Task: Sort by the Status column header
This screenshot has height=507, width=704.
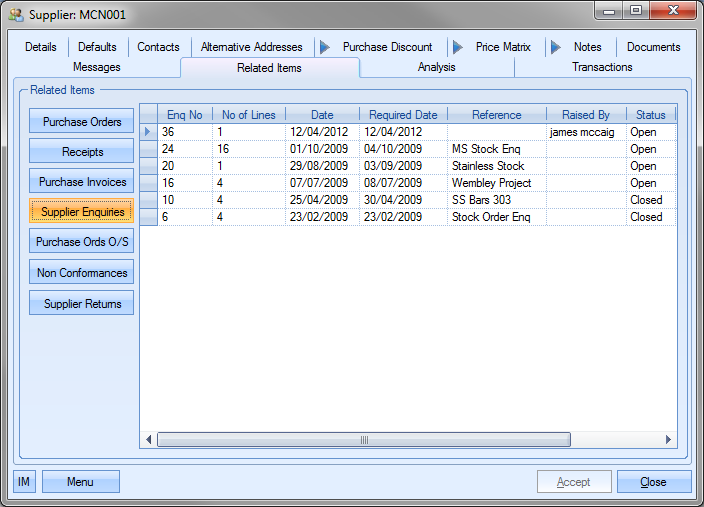Action: click(x=650, y=115)
